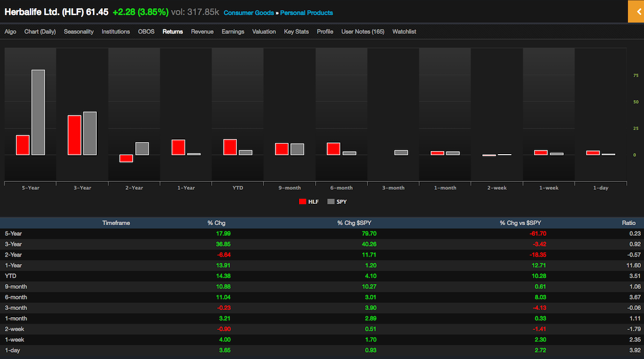This screenshot has height=359, width=644.
Task: Open the Seasonality tab
Action: click(x=79, y=32)
